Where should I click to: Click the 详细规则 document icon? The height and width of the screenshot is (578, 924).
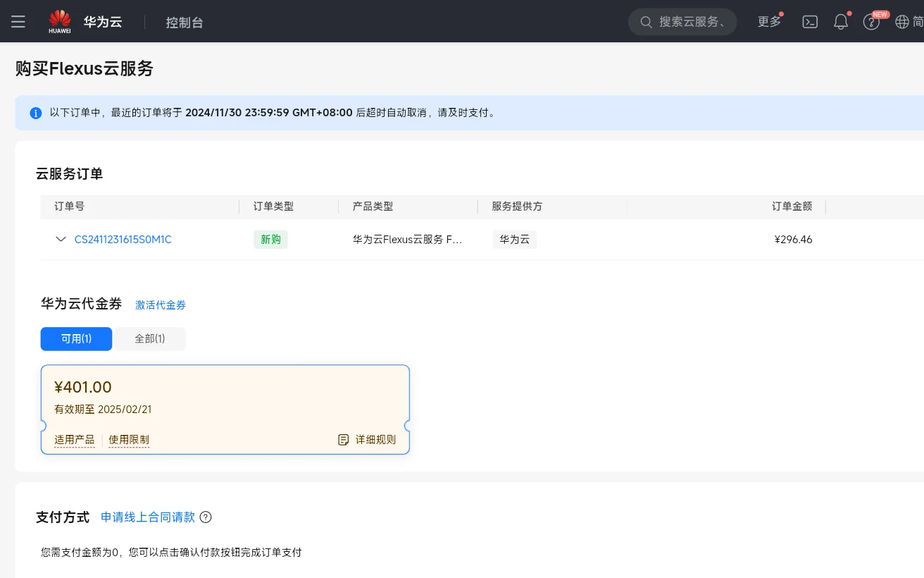344,440
